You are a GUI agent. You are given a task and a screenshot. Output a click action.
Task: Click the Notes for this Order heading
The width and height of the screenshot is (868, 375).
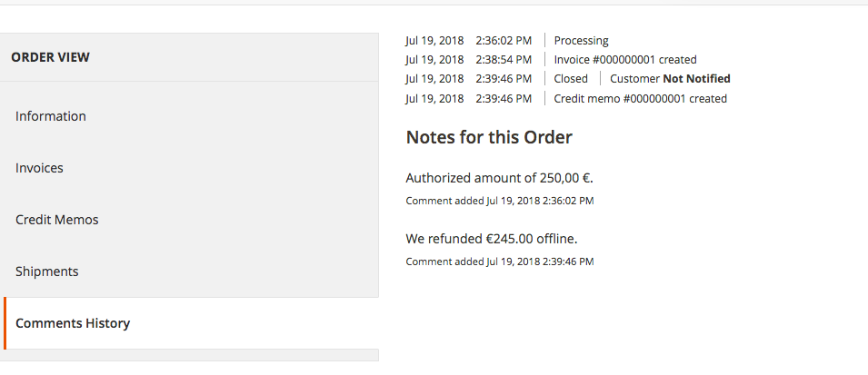click(x=489, y=138)
